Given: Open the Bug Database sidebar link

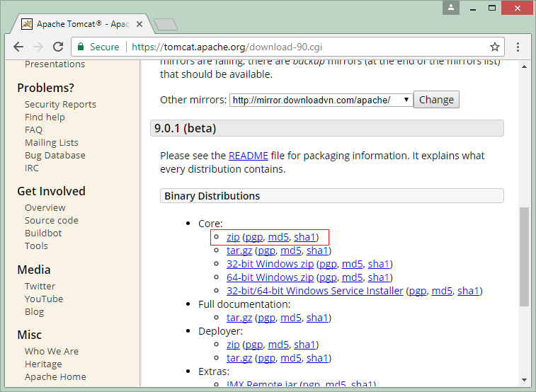Looking at the screenshot, I should point(55,156).
